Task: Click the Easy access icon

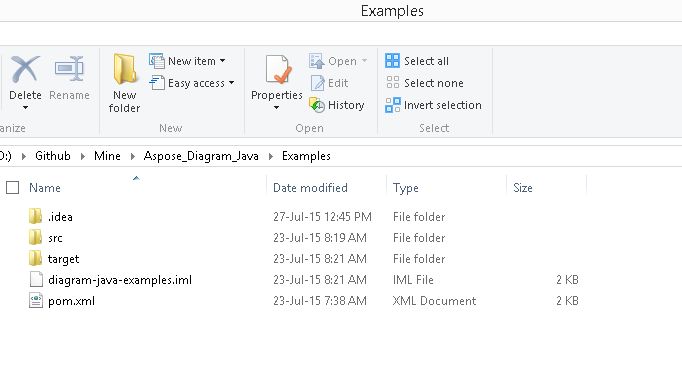Action: [x=157, y=83]
